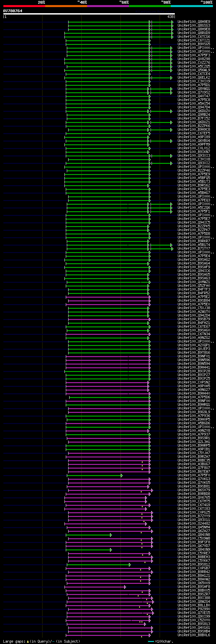The image size is (216, 644).
Task: Select hit label UniRef100_B9RS62
Action: coord(194,185)
